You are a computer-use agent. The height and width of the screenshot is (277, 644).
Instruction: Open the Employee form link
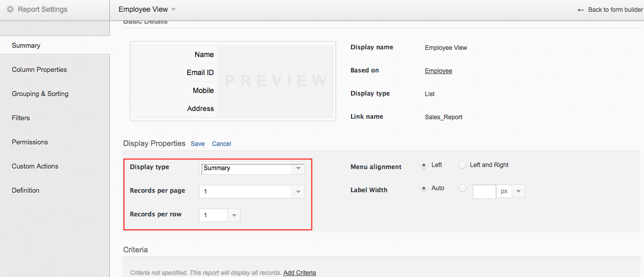(438, 71)
